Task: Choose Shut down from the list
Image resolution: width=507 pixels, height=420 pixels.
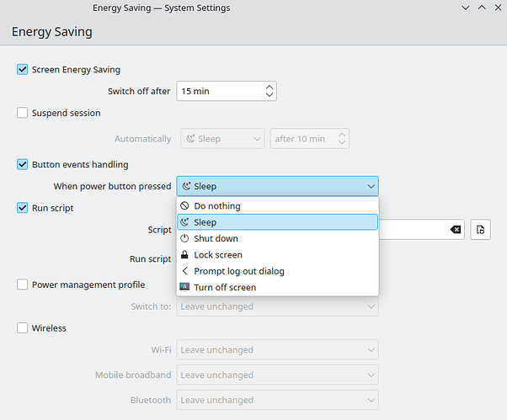Action: coord(216,239)
